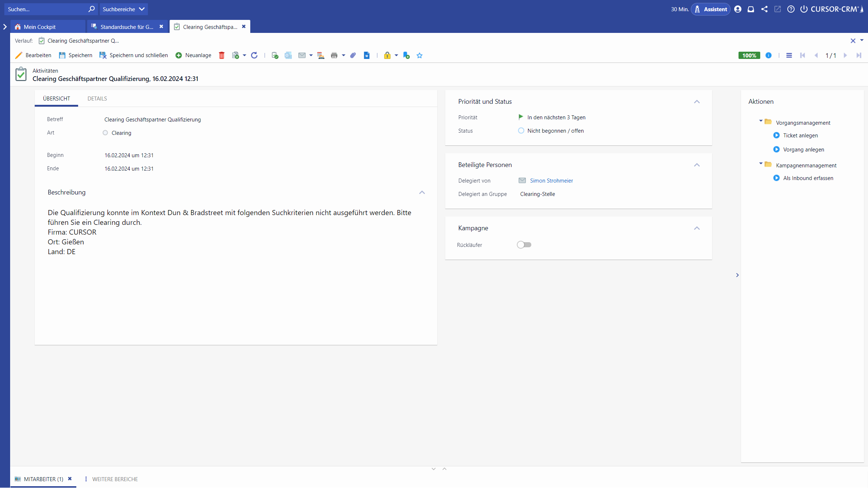Open the Suchbereiche dropdown

(x=123, y=9)
